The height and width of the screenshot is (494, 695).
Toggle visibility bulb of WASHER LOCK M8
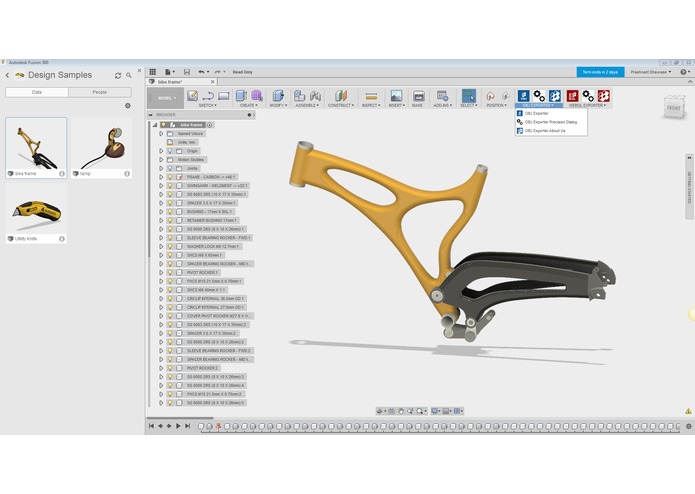coord(170,246)
